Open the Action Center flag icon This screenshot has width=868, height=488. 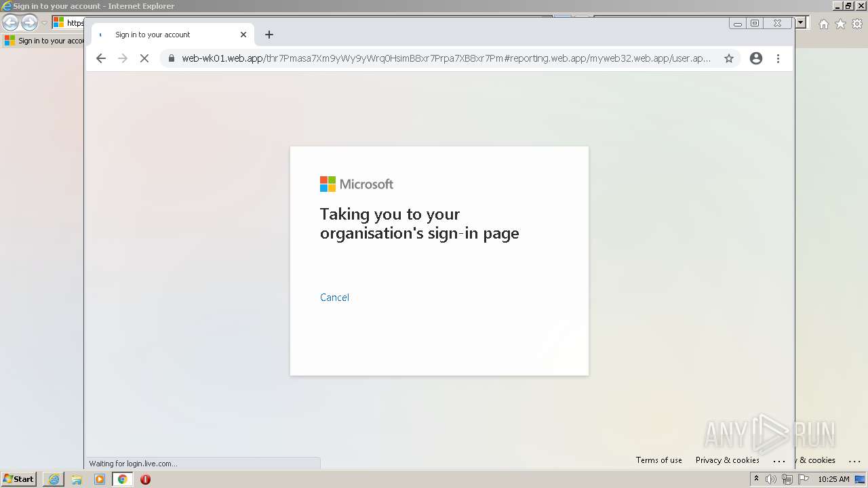pos(802,479)
